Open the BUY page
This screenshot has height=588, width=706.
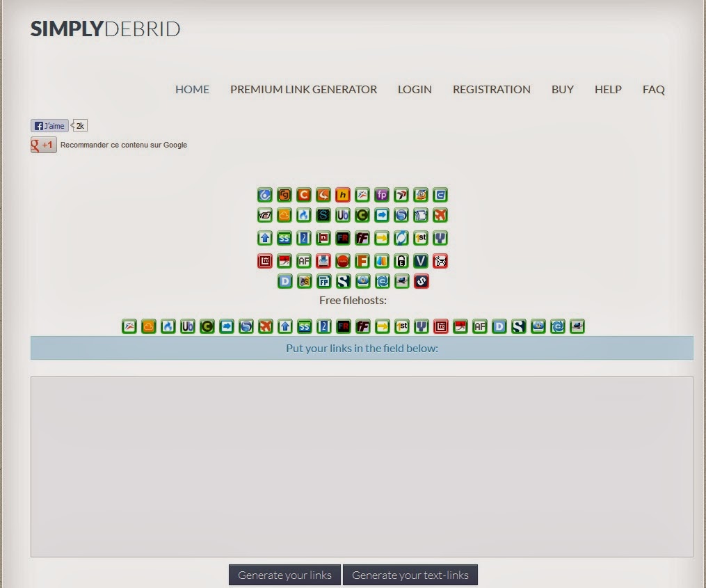pos(563,89)
